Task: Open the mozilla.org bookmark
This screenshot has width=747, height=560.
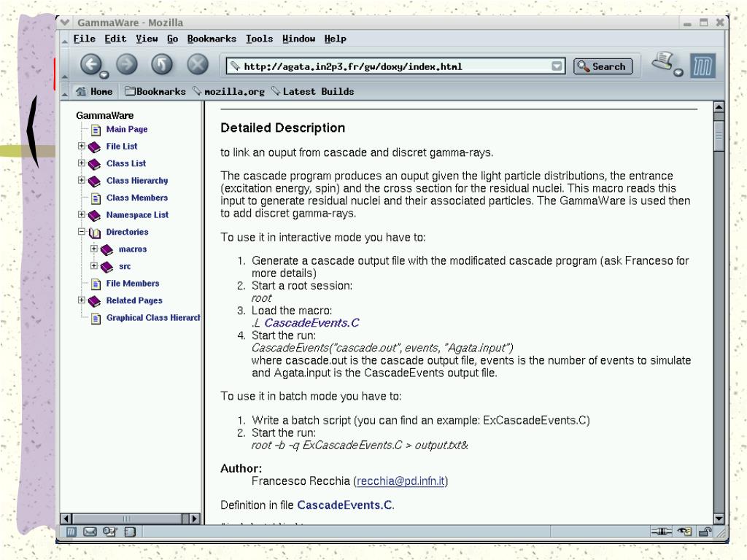Action: pos(228,91)
